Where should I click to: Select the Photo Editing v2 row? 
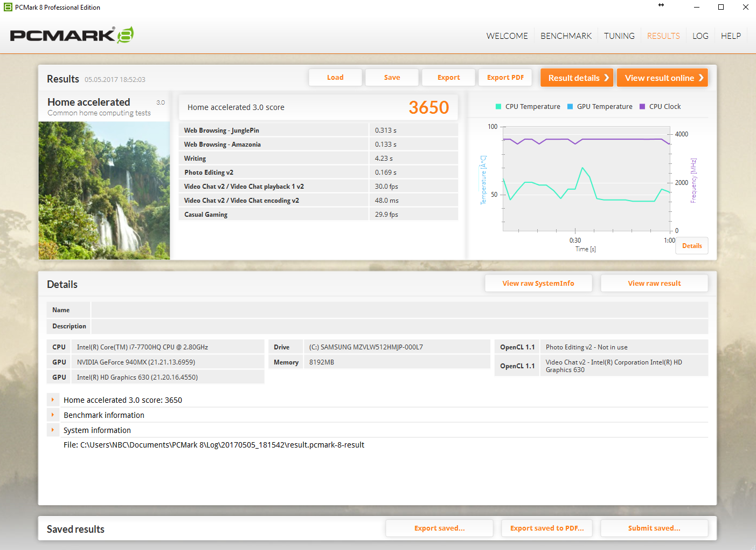pyautogui.click(x=318, y=173)
